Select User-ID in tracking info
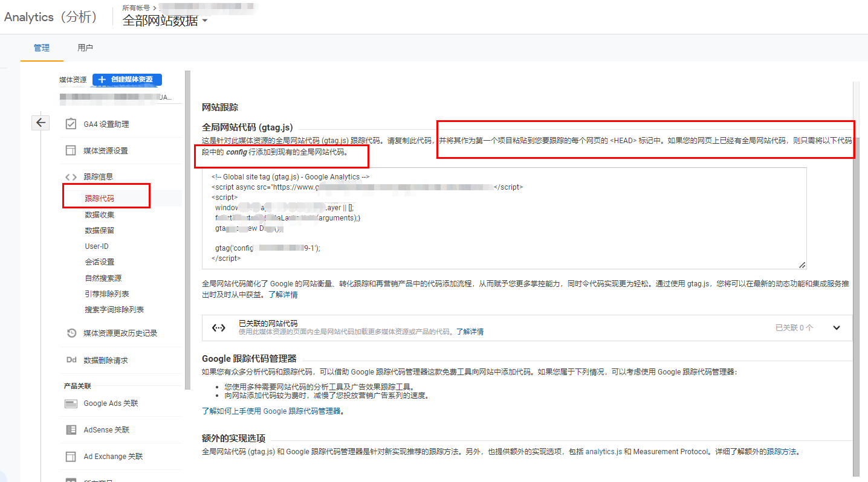Viewport: 868px width, 482px height. 97,246
